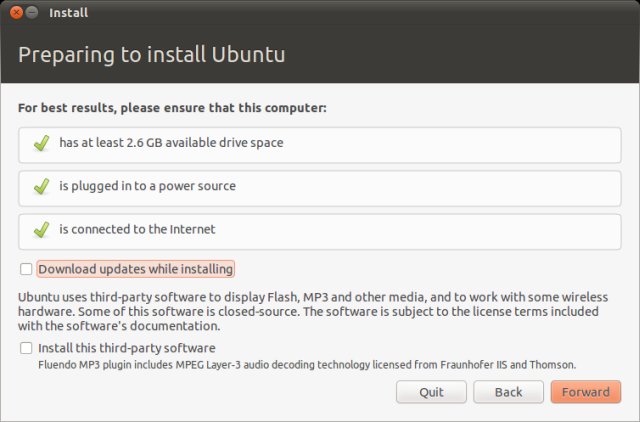This screenshot has height=422, width=640.
Task: Select 'has at least 2.6 GB available drive space' text
Action: 171,142
